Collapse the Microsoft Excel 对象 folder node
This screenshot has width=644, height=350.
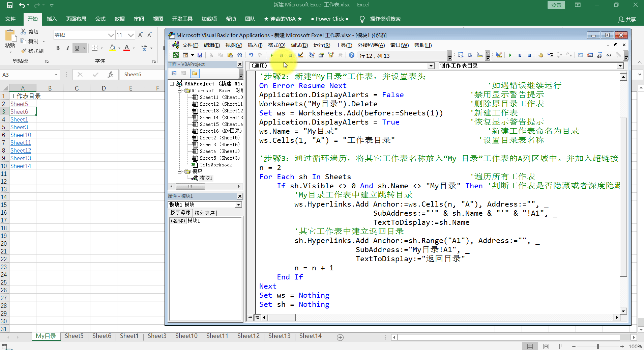[180, 90]
